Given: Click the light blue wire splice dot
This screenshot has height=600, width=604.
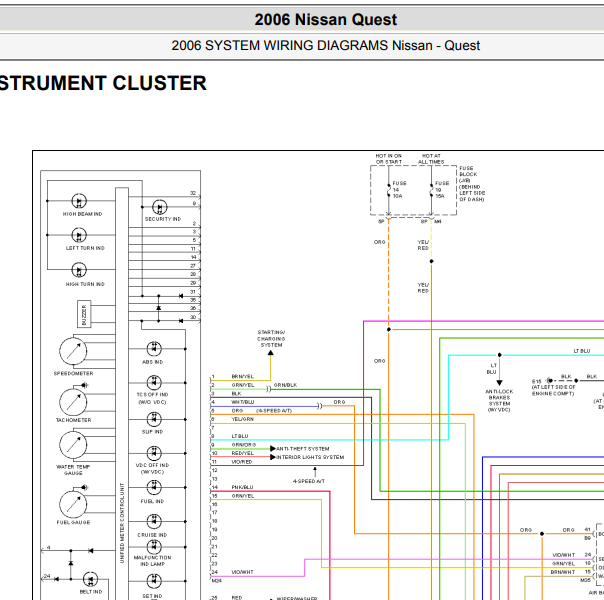Looking at the screenshot, I should pos(500,355).
